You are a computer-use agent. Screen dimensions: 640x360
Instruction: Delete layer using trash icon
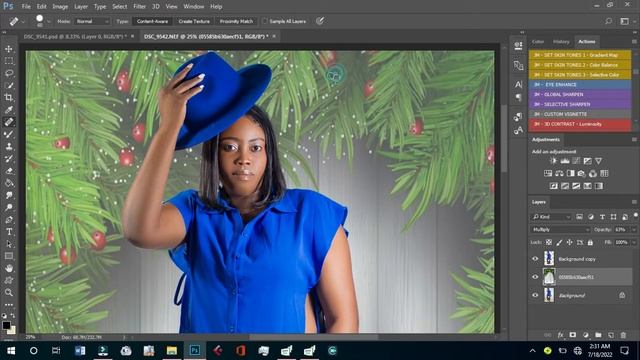(623, 335)
